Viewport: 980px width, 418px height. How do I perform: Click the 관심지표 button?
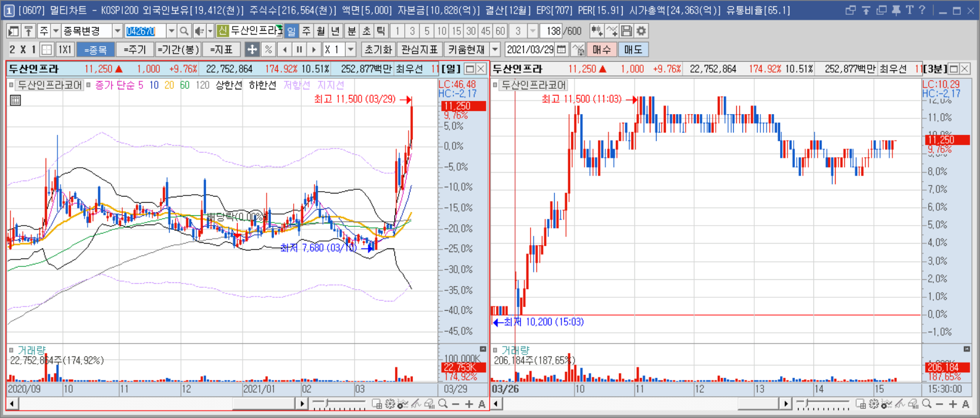(419, 50)
